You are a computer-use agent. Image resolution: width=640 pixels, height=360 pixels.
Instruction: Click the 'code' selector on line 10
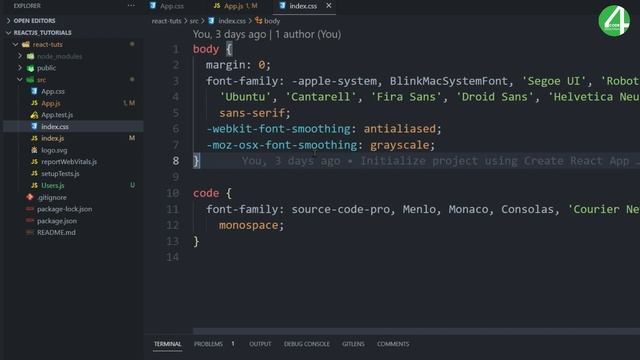(206, 193)
